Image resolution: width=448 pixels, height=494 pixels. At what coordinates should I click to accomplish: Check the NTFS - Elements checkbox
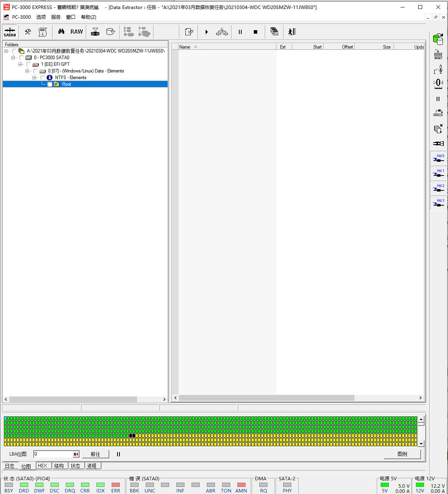tap(43, 78)
